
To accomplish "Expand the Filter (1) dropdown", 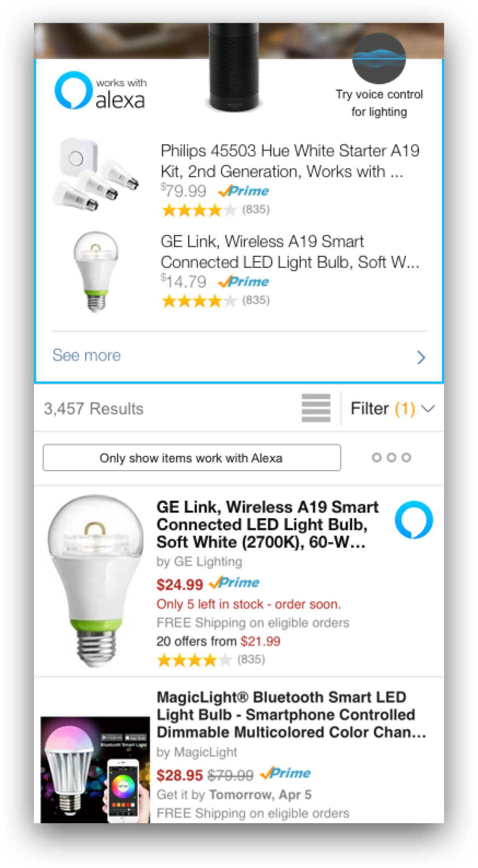I will point(392,408).
